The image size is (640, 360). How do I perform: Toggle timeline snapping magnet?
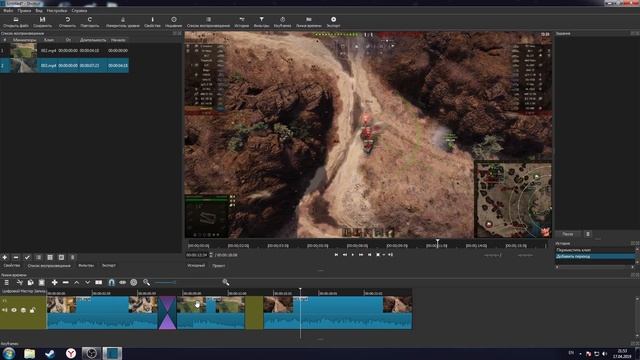pyautogui.click(x=111, y=282)
